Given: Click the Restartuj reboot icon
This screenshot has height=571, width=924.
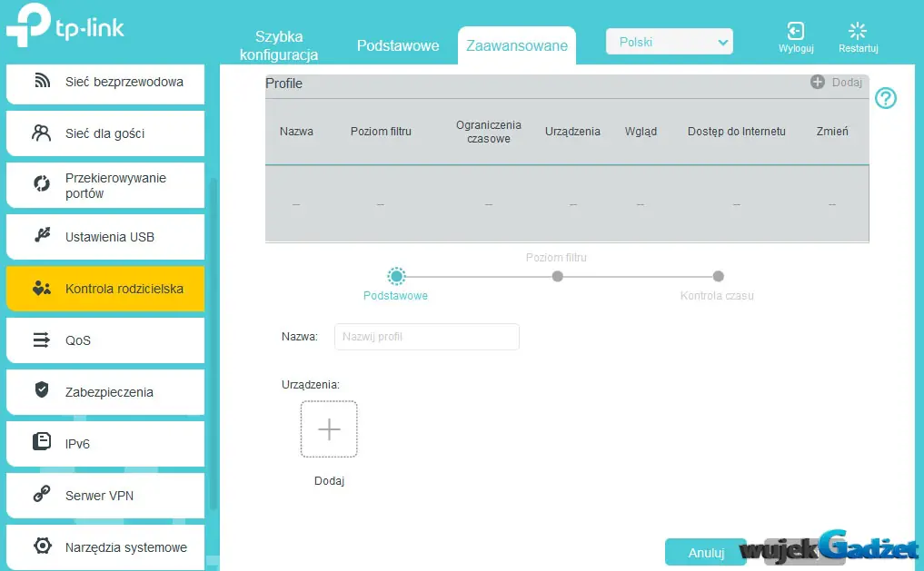Looking at the screenshot, I should [x=858, y=31].
